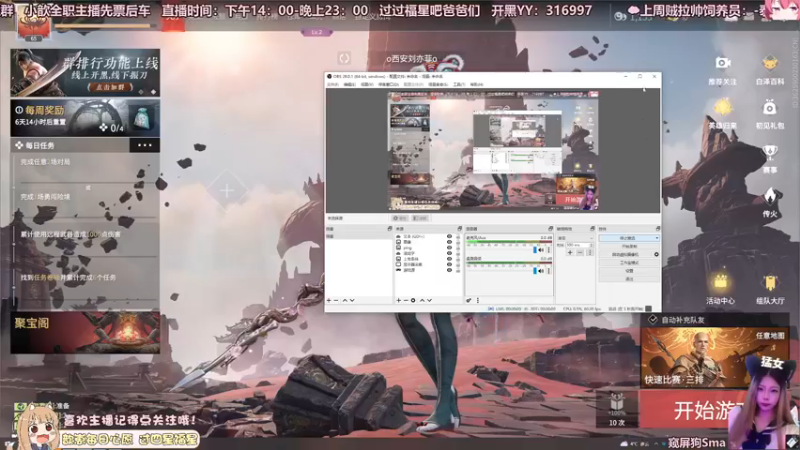This screenshot has width=800, height=450.
Task: Open 推荐关注 camera icon in game
Action: click(722, 63)
